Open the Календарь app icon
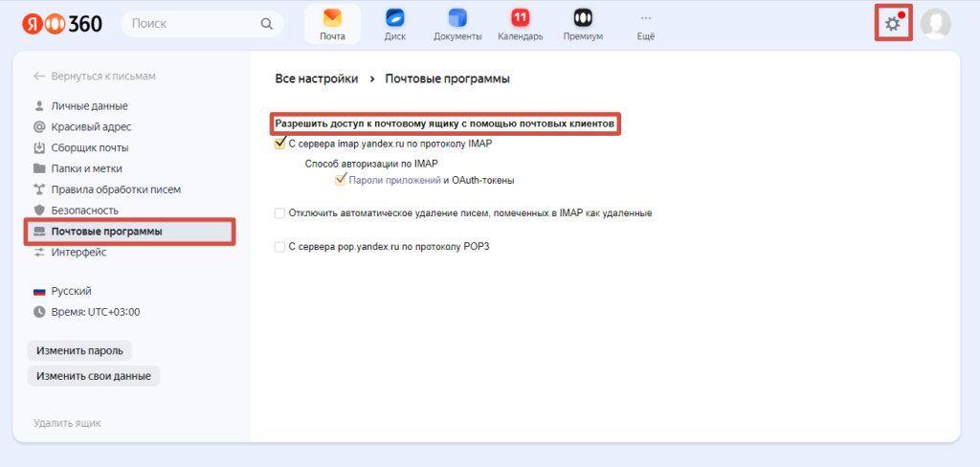Image resolution: width=980 pixels, height=467 pixels. [x=520, y=24]
